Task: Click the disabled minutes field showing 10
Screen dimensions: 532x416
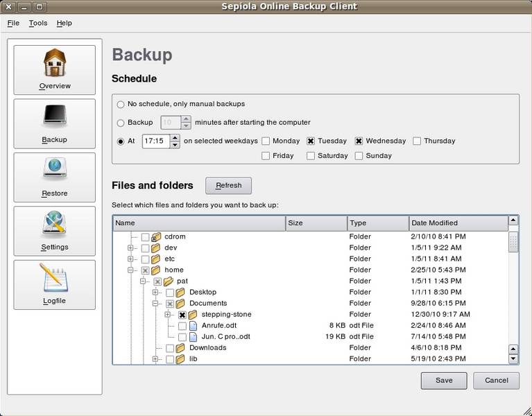Action: coord(171,123)
